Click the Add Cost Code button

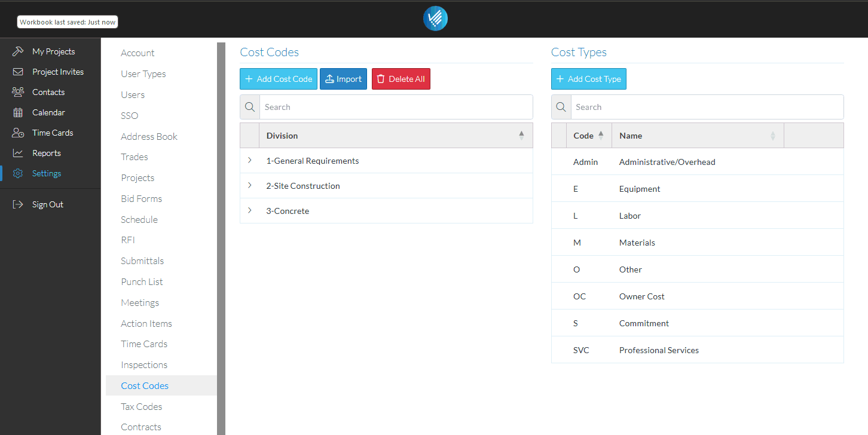(x=279, y=79)
